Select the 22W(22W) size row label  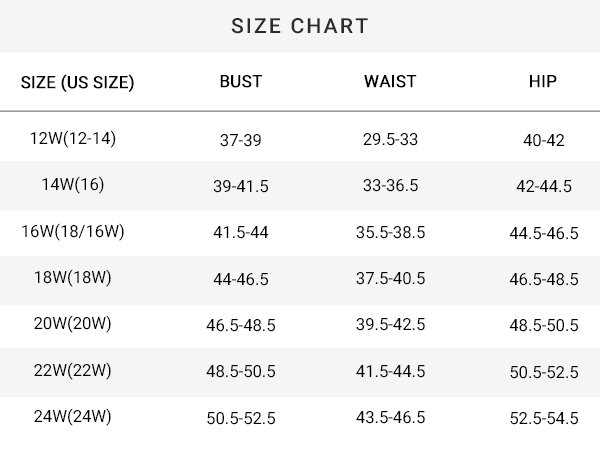pos(73,370)
